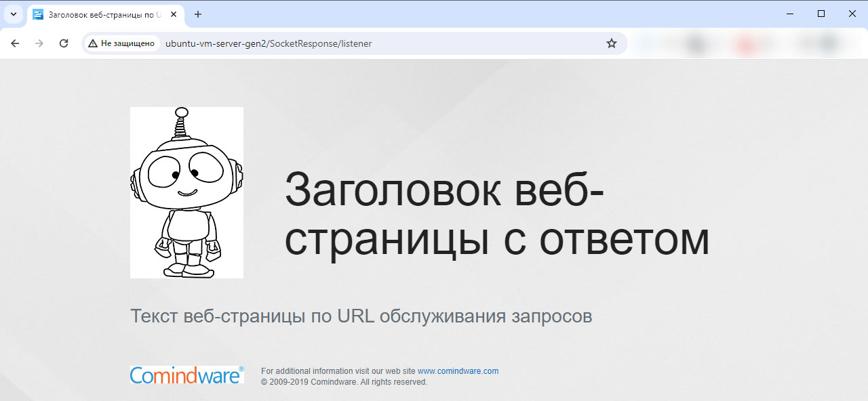
Task: Close the browser window
Action: pyautogui.click(x=852, y=14)
